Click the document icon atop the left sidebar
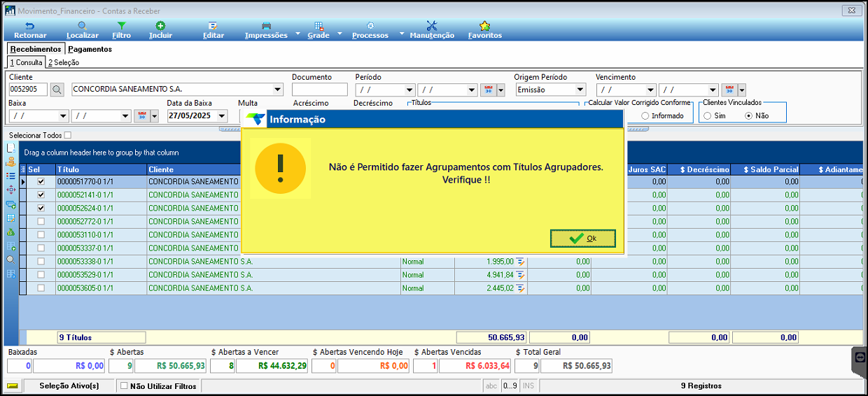Screen dimensions: 868x396 click(x=10, y=148)
